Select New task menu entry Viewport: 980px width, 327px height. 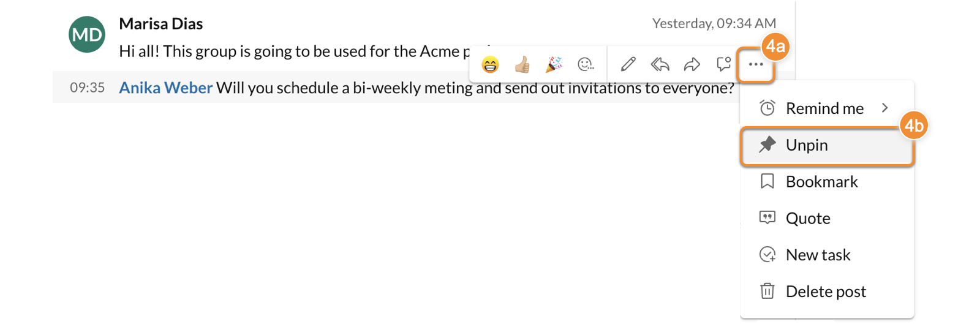click(x=827, y=255)
